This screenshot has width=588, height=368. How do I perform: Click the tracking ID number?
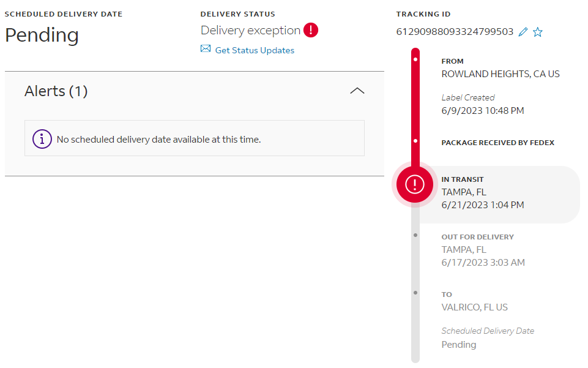[x=455, y=32]
